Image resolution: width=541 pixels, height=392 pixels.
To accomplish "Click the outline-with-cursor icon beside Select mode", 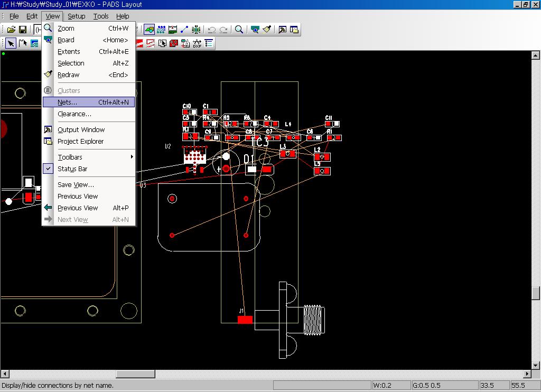I will tap(23, 43).
